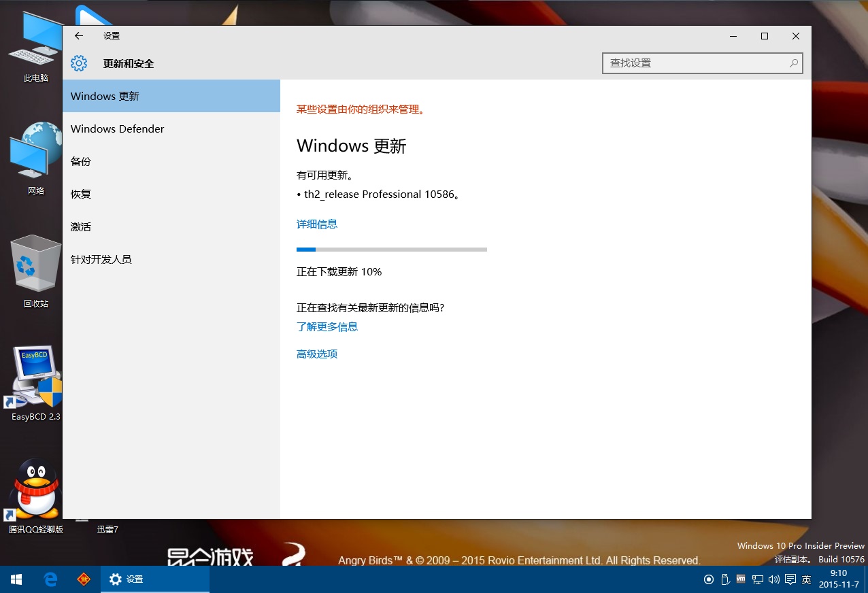
Task: Open the 高级选项 advanced options link
Action: [x=317, y=354]
